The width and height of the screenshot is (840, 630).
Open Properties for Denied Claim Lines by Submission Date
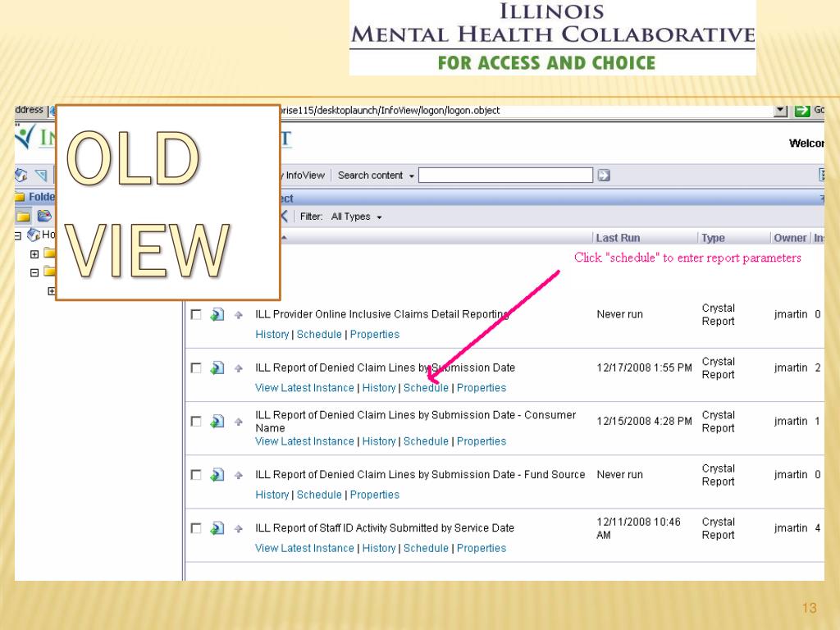coord(481,388)
